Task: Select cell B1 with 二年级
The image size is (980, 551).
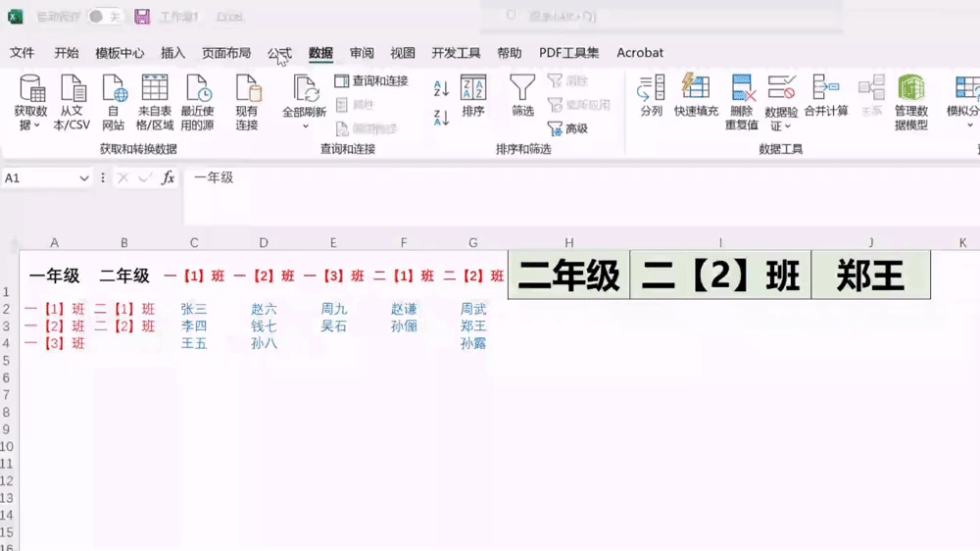Action: (x=124, y=275)
